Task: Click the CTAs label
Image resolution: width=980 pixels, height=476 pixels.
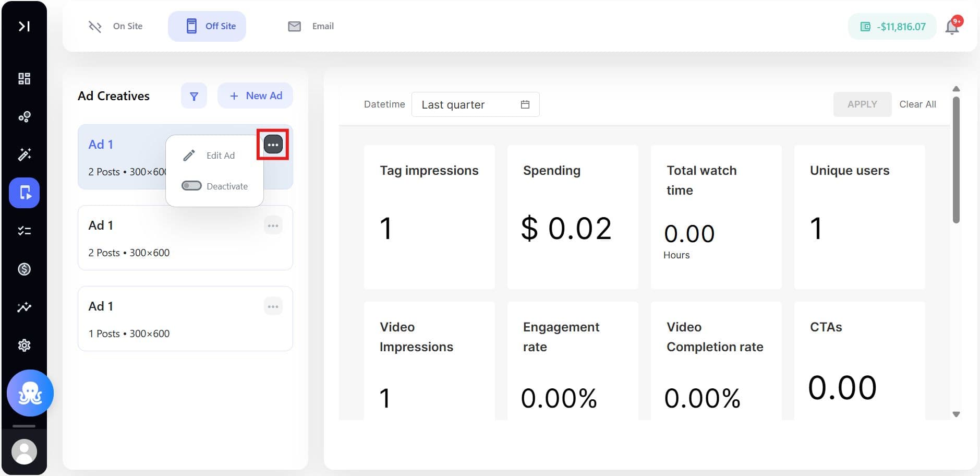Action: pos(826,327)
